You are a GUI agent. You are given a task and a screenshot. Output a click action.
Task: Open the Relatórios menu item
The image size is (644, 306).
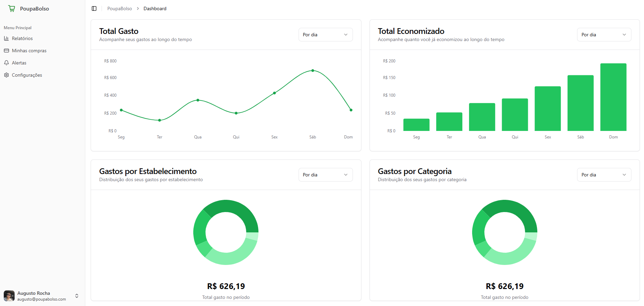click(x=22, y=38)
